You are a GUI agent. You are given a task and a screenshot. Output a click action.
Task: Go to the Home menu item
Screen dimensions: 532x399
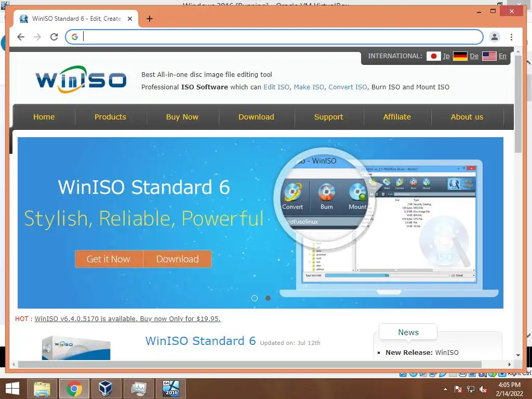(44, 117)
